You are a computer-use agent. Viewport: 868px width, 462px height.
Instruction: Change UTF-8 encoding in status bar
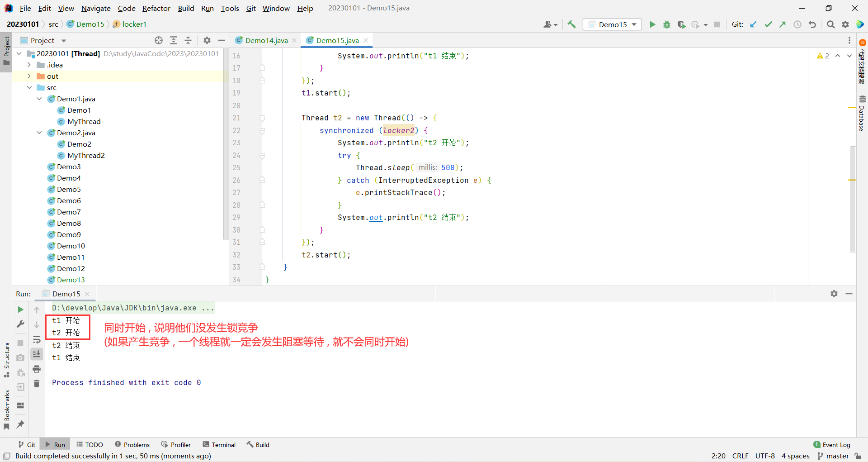point(765,456)
